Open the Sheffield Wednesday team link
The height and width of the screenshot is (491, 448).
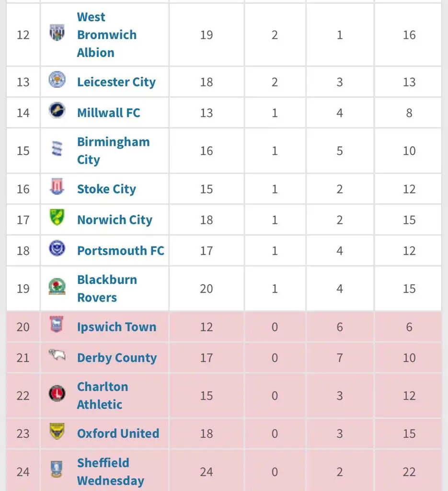(x=110, y=472)
